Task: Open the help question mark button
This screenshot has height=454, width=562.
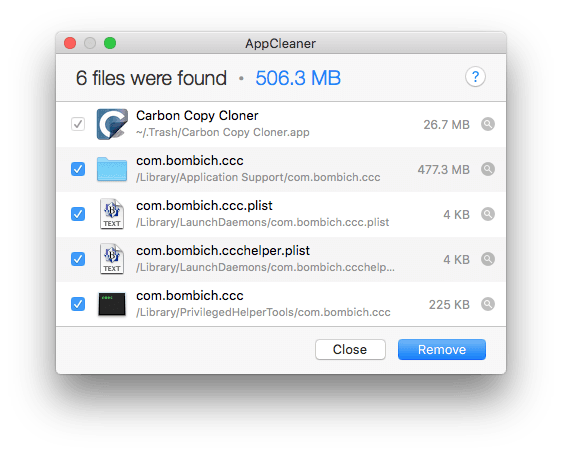Action: pos(475,77)
